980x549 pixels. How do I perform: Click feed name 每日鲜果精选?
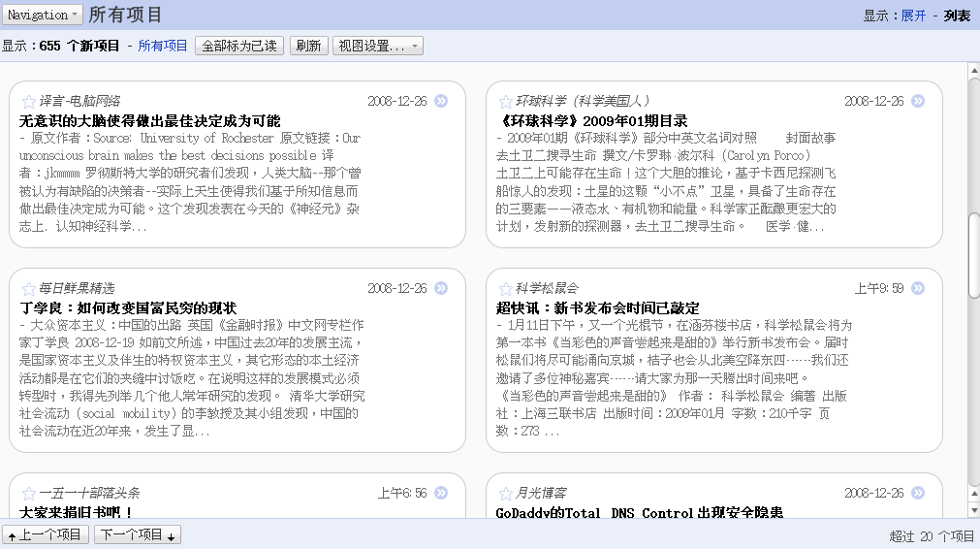click(x=77, y=288)
